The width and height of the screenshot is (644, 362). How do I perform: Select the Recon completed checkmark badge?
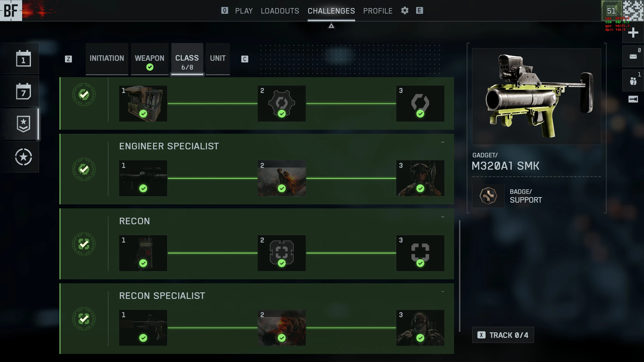click(x=84, y=244)
